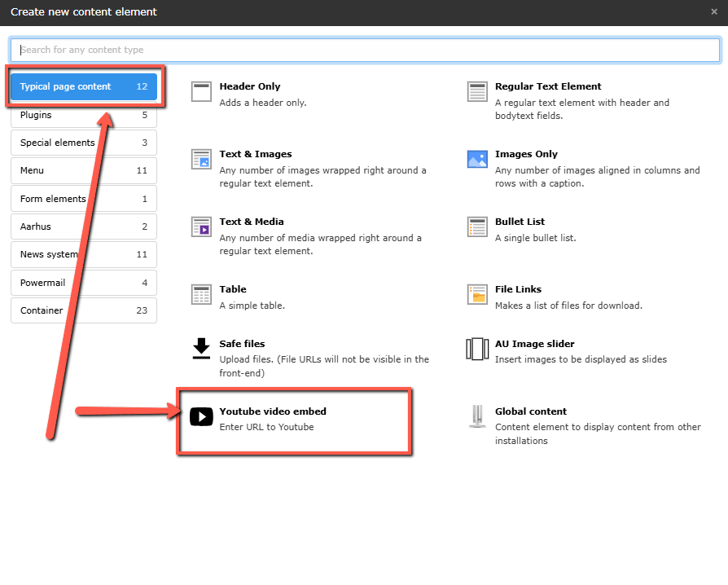728x585 pixels.
Task: Switch to the Plugins tab
Action: [x=83, y=115]
